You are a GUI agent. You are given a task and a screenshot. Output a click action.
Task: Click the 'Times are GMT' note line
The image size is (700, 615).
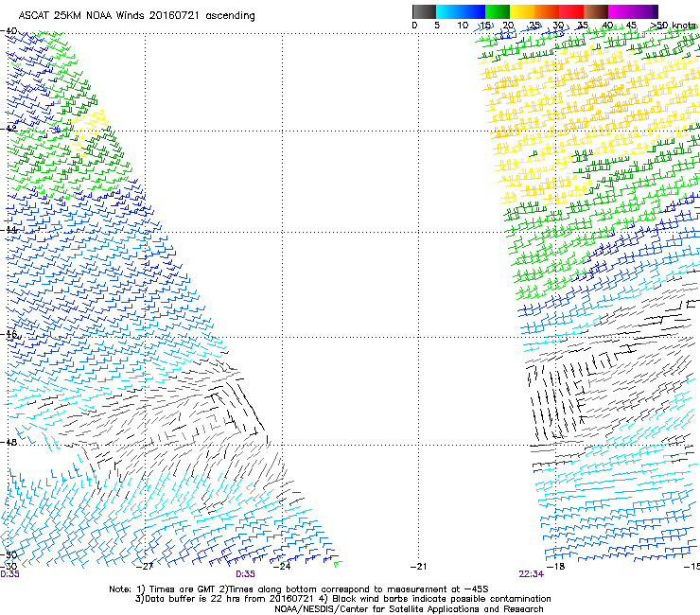[x=299, y=589]
